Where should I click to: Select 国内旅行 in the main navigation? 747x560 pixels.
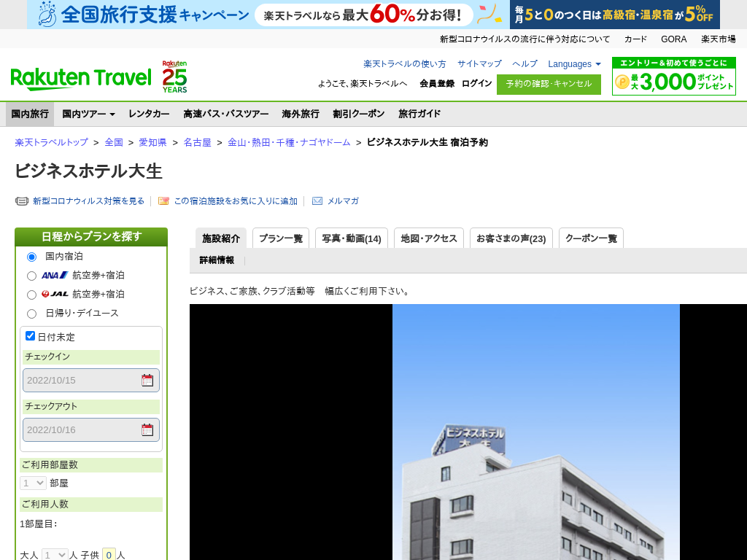point(30,114)
